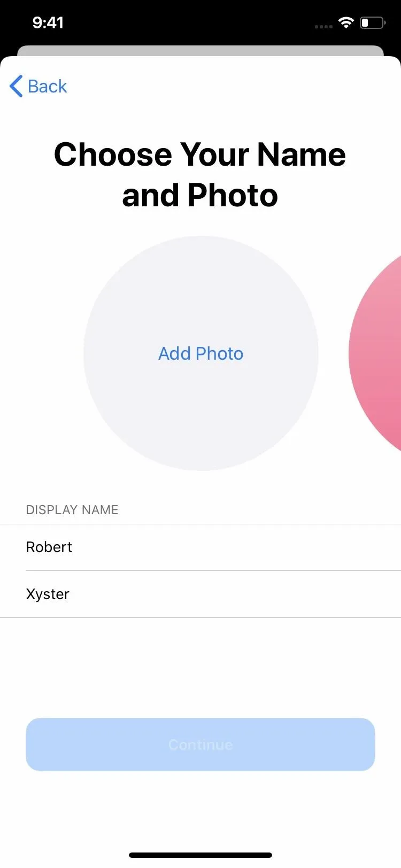The width and height of the screenshot is (401, 868).
Task: Go back via the Back label
Action: click(48, 86)
